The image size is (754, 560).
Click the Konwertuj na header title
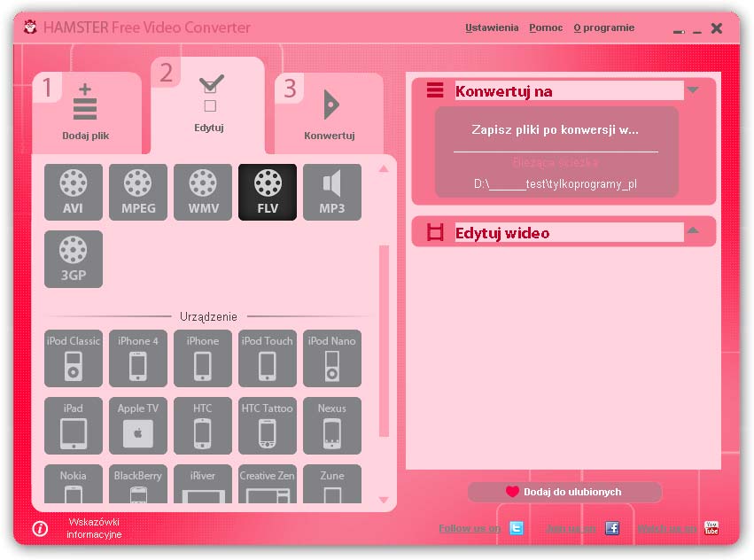[503, 91]
